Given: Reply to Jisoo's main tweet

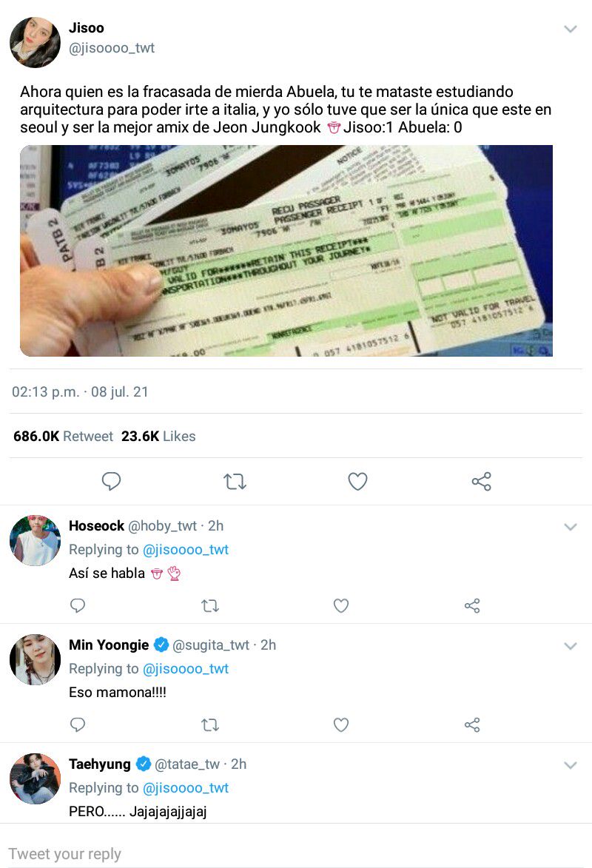Looking at the screenshot, I should point(111,481).
